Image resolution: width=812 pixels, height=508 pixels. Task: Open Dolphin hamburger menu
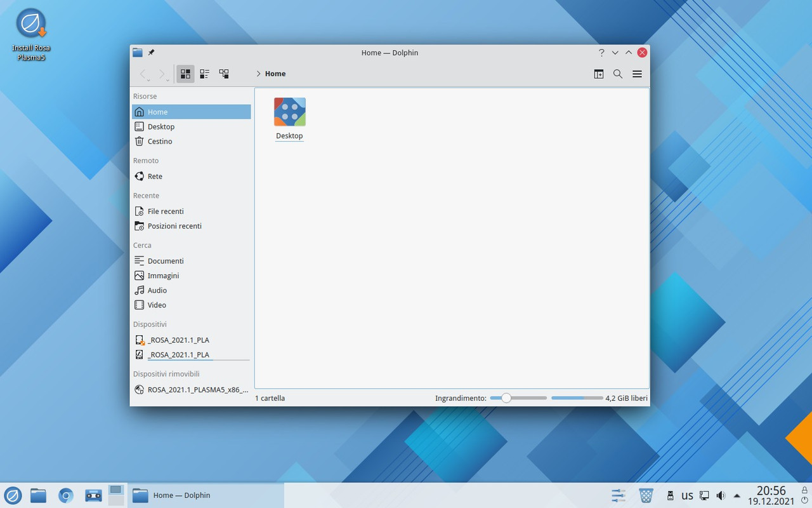tap(638, 74)
